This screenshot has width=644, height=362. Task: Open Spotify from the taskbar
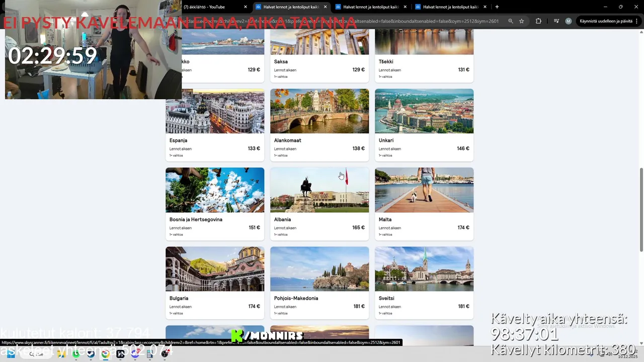(x=76, y=354)
